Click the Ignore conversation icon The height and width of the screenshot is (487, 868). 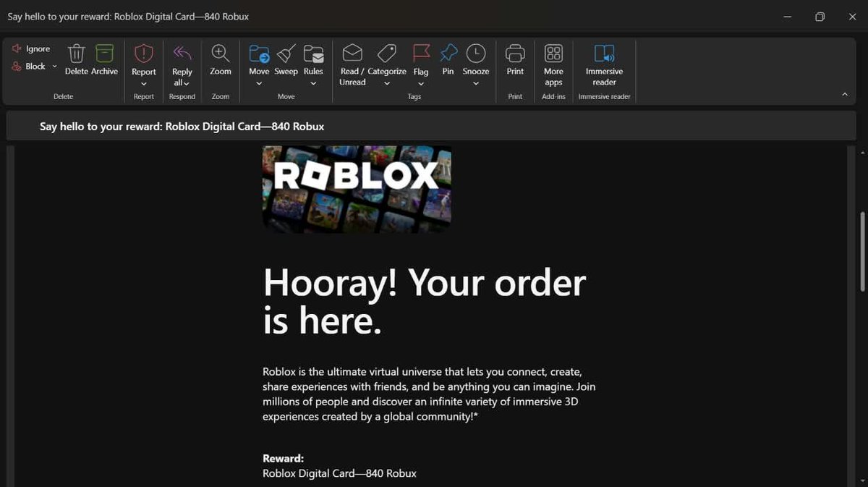(x=16, y=48)
